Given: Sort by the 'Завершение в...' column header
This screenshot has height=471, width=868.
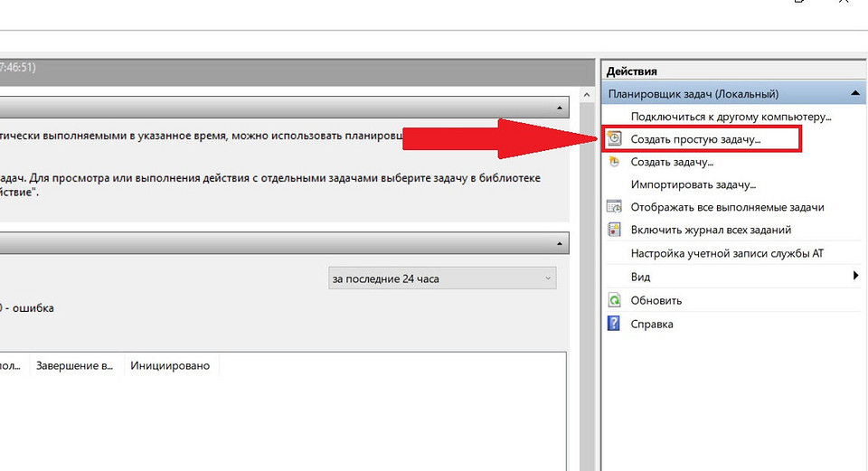Looking at the screenshot, I should coord(74,366).
